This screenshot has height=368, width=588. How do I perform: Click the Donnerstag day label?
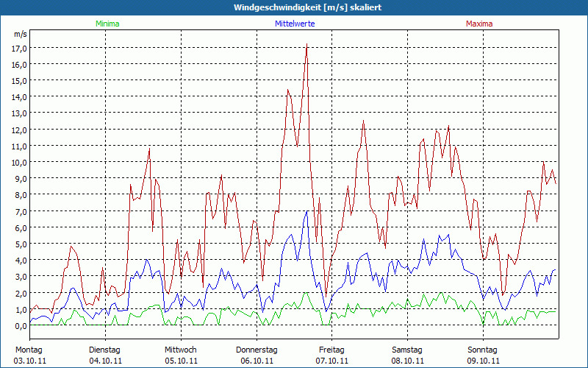(257, 350)
